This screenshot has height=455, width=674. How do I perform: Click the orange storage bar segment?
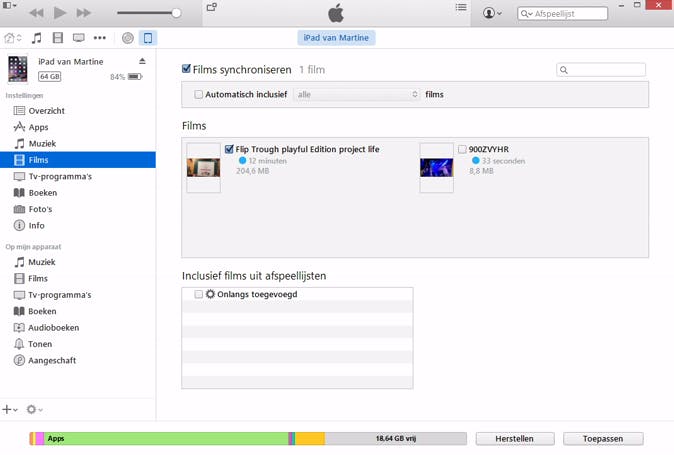click(309, 439)
